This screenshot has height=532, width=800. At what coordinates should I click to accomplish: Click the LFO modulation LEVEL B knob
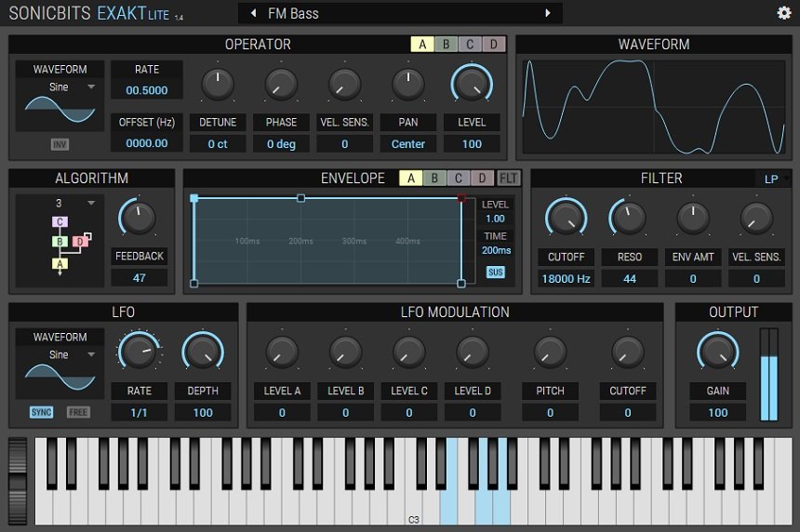click(x=345, y=352)
